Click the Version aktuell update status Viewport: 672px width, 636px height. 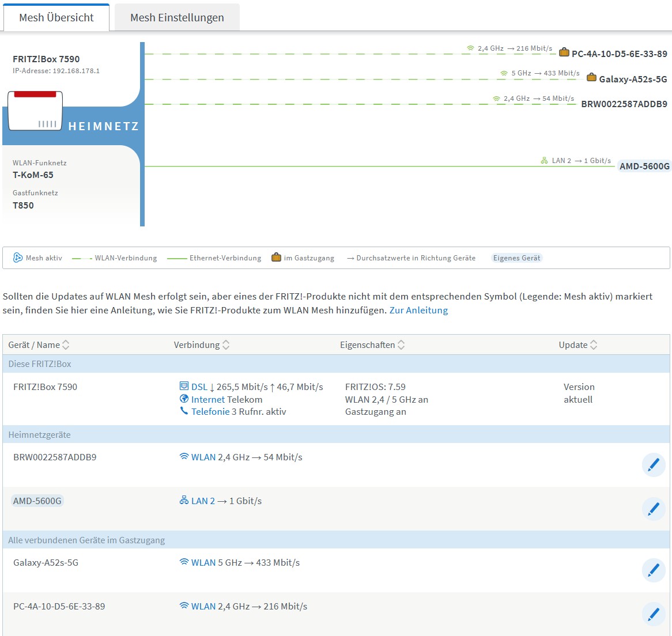tap(579, 393)
